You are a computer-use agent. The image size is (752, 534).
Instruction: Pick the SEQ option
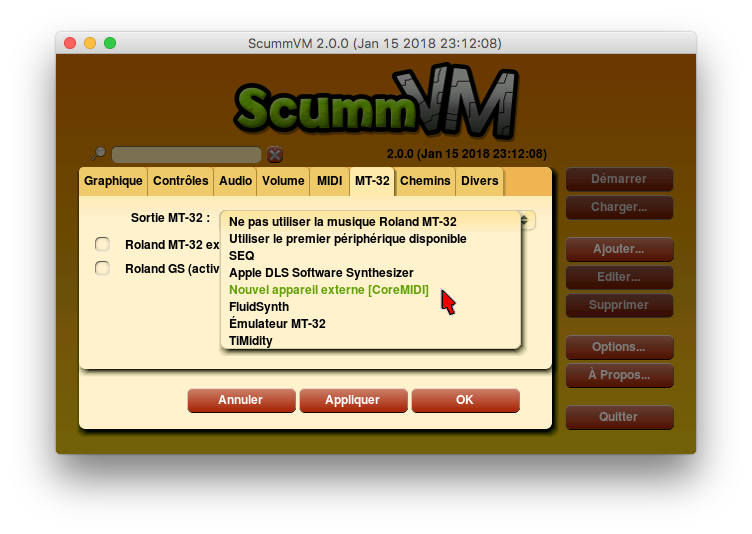(x=371, y=256)
